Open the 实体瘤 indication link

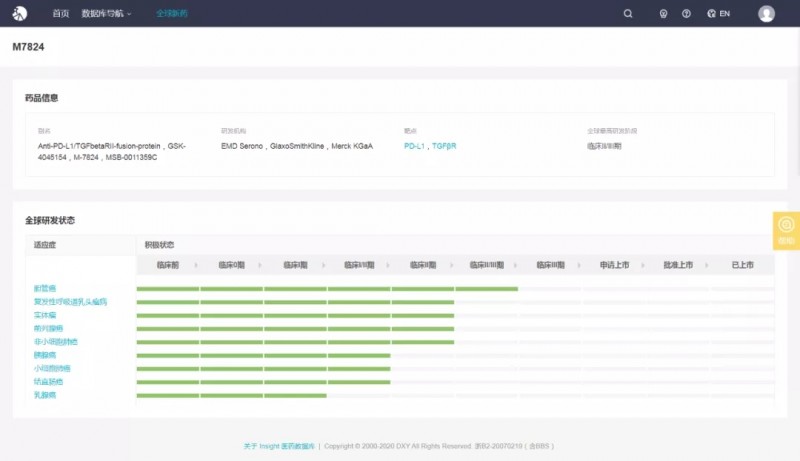[x=45, y=315]
